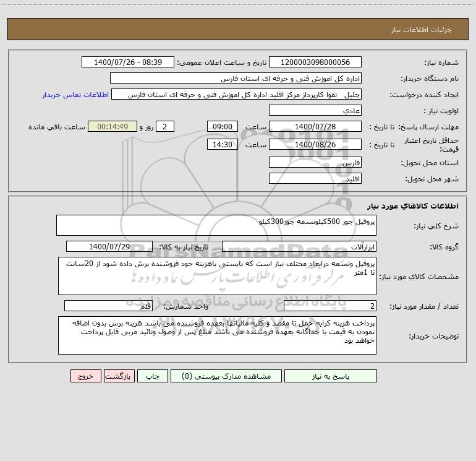Click the goods specifications text area

click(x=217, y=276)
